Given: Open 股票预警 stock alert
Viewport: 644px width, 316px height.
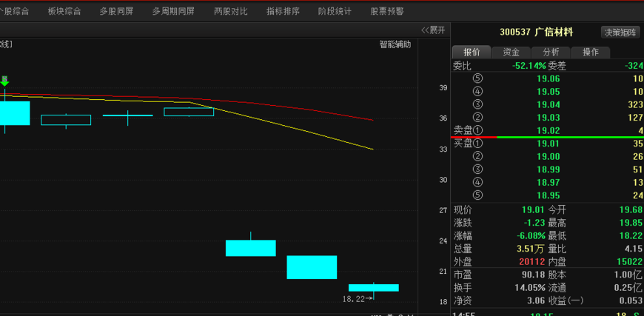Looking at the screenshot, I should pos(387,11).
